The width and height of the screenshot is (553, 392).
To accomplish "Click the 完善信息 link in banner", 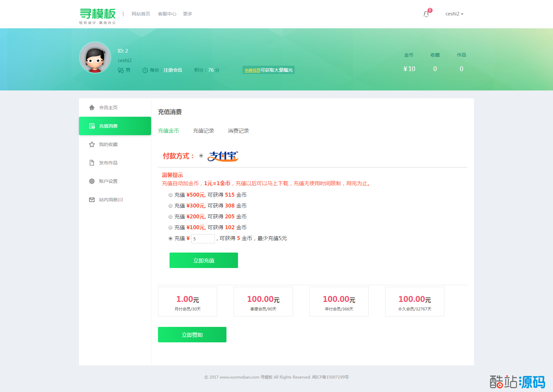I will [x=252, y=70].
